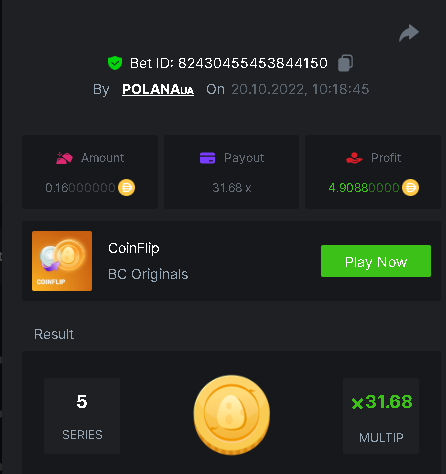Click the 31.68 x payout value
446x474 pixels.
tap(232, 188)
